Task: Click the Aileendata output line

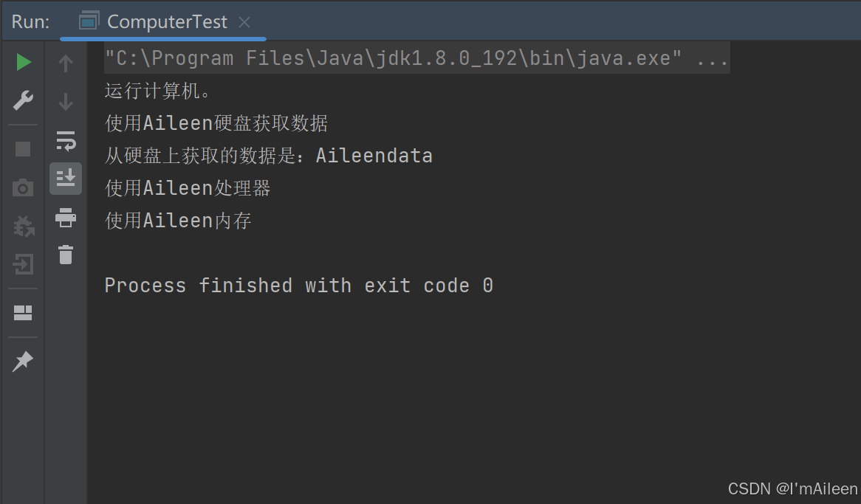Action: (269, 156)
